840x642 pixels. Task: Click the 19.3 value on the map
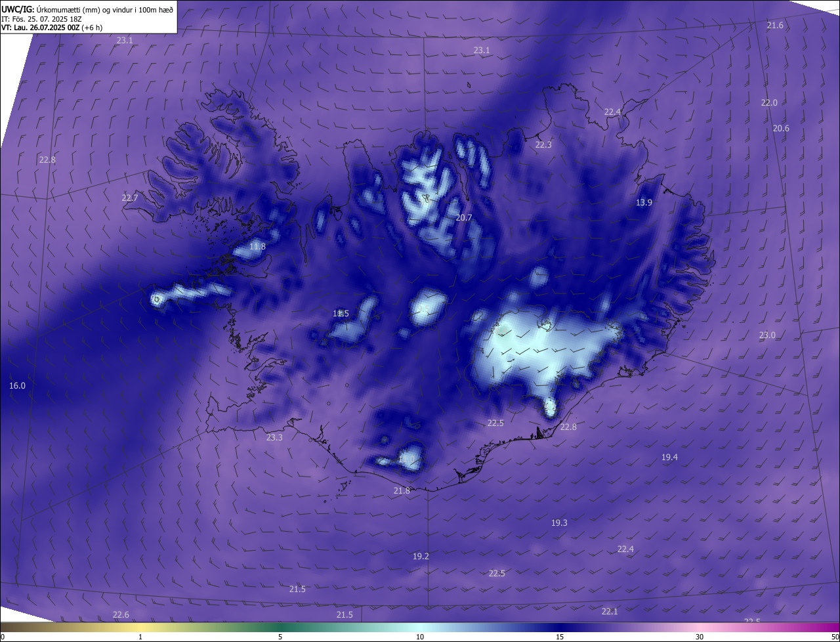559,523
